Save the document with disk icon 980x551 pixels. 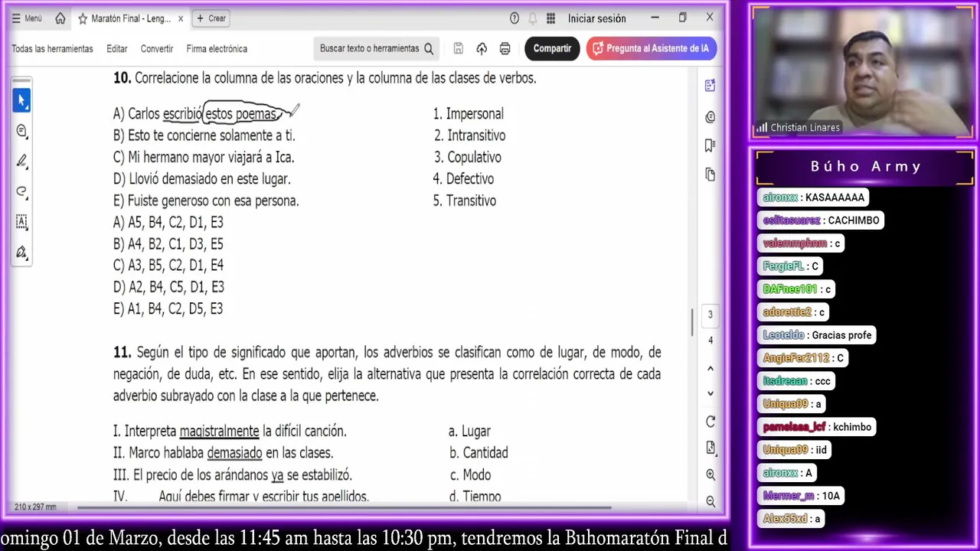(x=458, y=48)
